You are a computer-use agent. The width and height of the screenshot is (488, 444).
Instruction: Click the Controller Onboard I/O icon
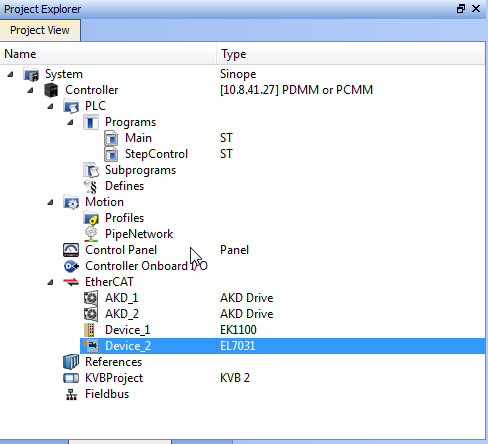(71, 266)
